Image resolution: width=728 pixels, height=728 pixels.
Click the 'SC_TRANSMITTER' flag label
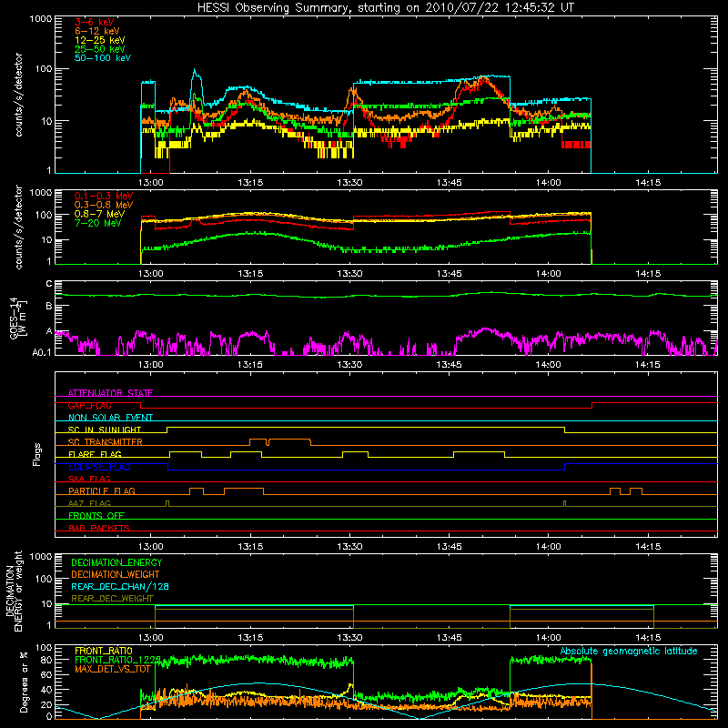pos(106,442)
